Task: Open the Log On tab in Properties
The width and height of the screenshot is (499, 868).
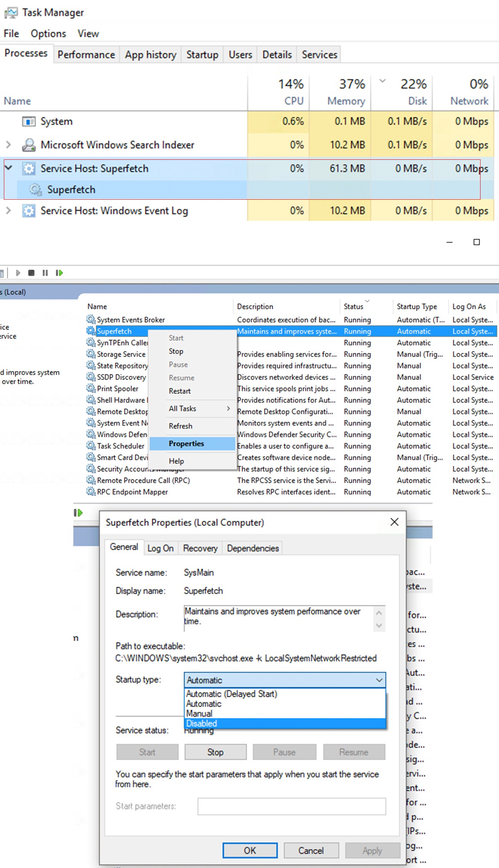Action: tap(160, 548)
